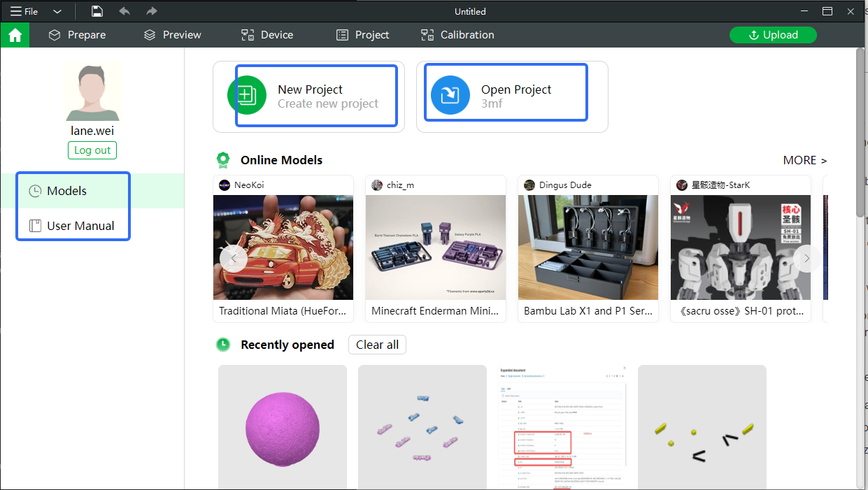The image size is (868, 490).
Task: Click the Log out button
Action: tap(92, 150)
